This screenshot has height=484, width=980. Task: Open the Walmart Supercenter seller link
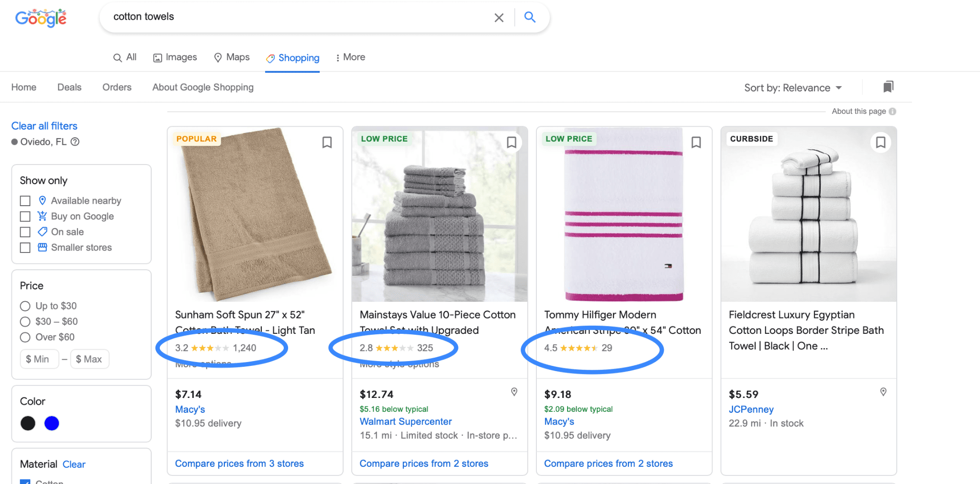[x=405, y=421]
